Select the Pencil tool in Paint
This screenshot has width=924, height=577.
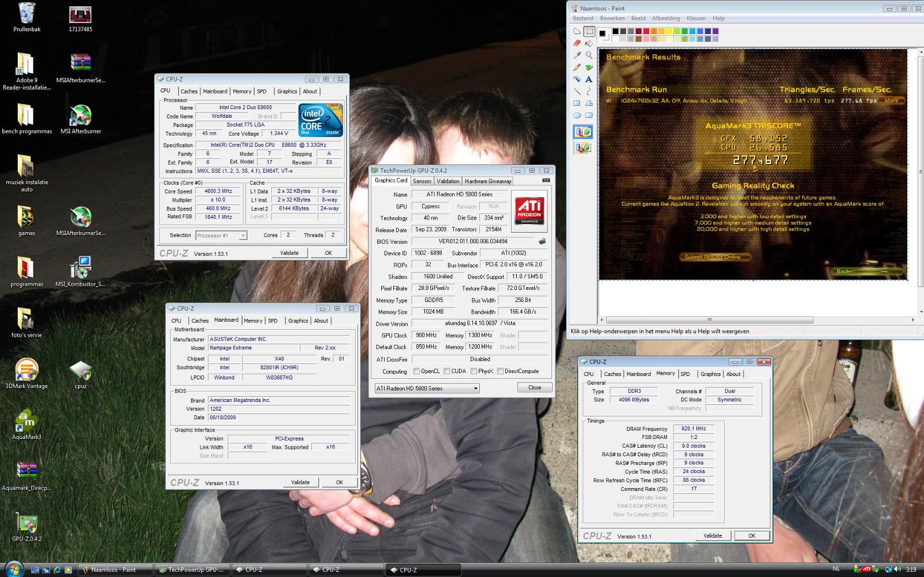577,67
